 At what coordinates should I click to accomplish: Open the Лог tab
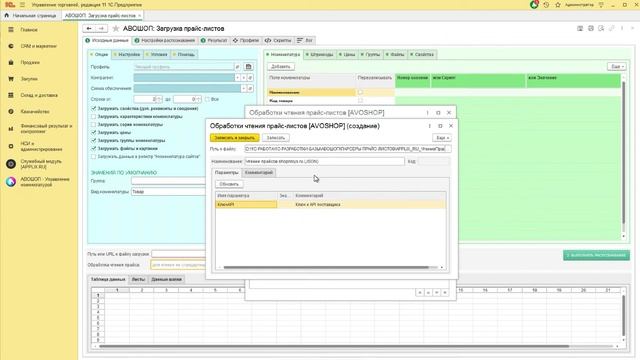[x=305, y=40]
